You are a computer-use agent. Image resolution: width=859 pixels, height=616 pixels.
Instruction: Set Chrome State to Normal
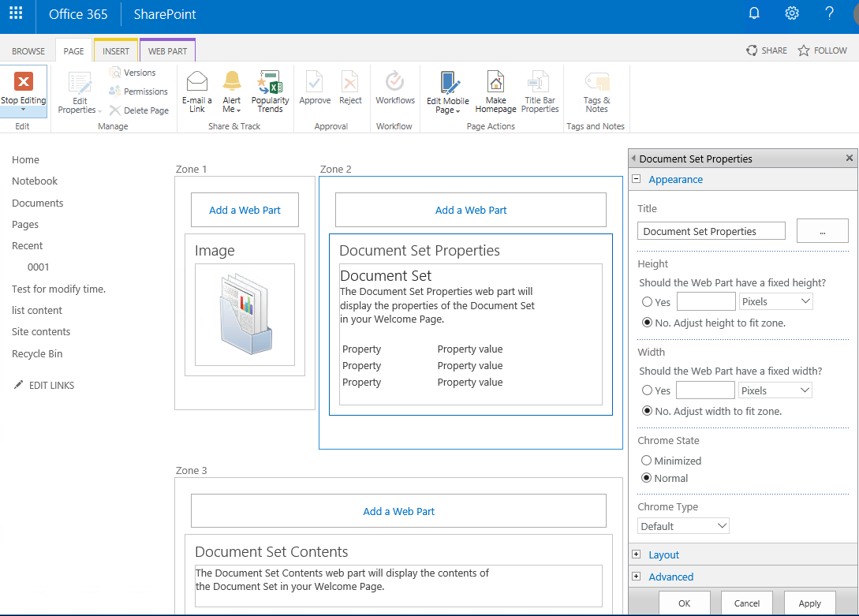click(647, 478)
